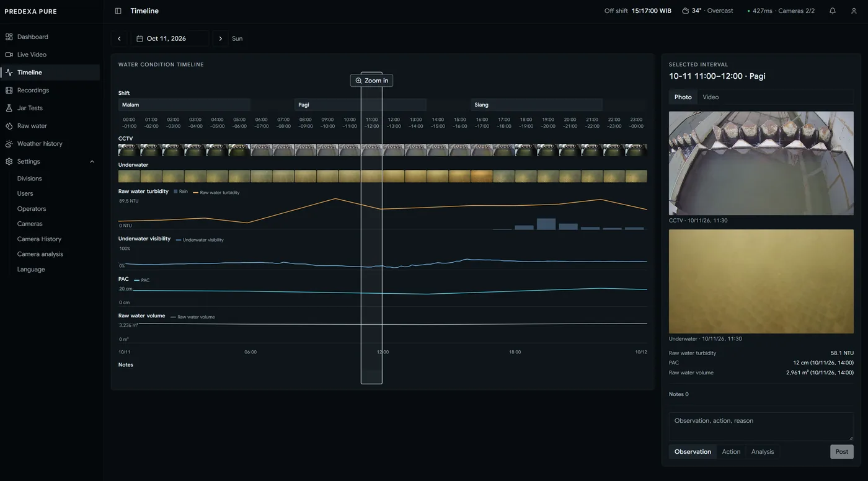Toggle Raw water volume legend entry
This screenshot has width=868, height=481.
[193, 317]
